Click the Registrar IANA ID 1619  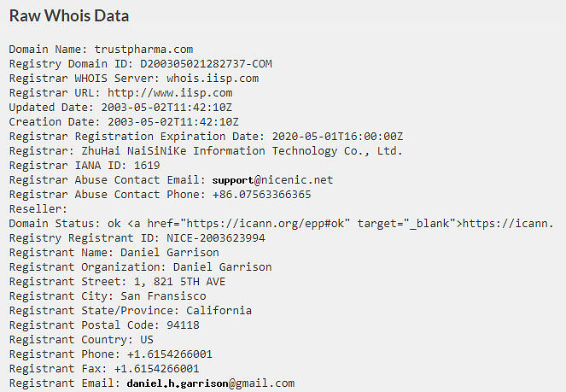147,166
